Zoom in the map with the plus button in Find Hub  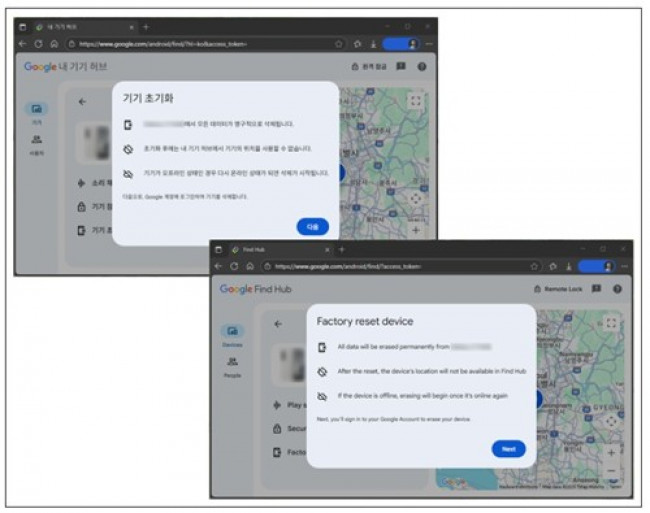point(611,452)
